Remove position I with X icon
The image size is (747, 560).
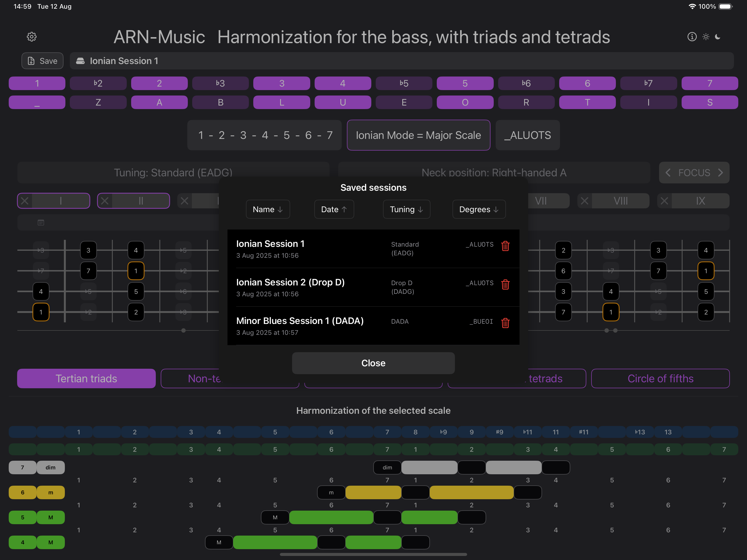click(25, 201)
